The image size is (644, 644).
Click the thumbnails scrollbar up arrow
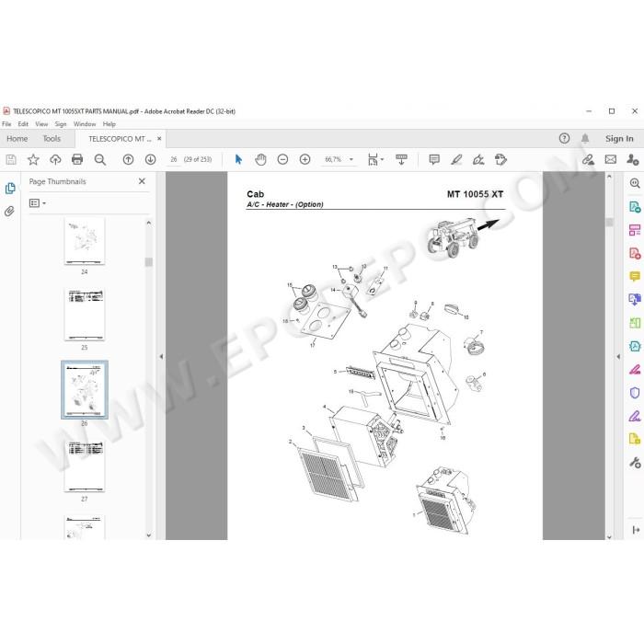click(x=149, y=223)
